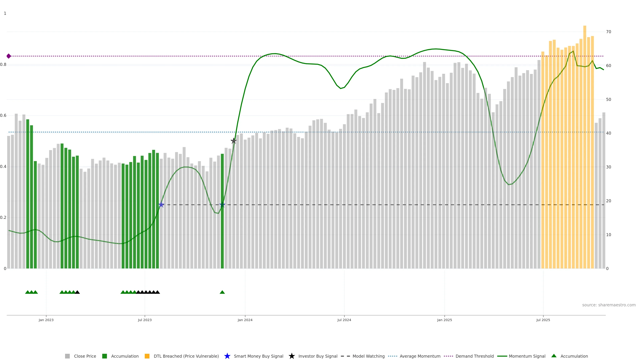Hide the Average Momentum series in legend
Viewport: 644px width, 362px height.
pos(420,356)
